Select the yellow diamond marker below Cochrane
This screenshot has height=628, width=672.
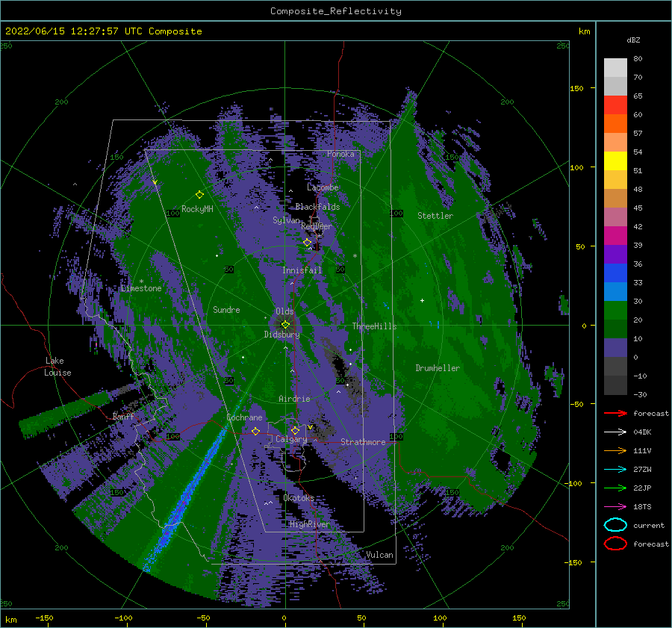(256, 431)
